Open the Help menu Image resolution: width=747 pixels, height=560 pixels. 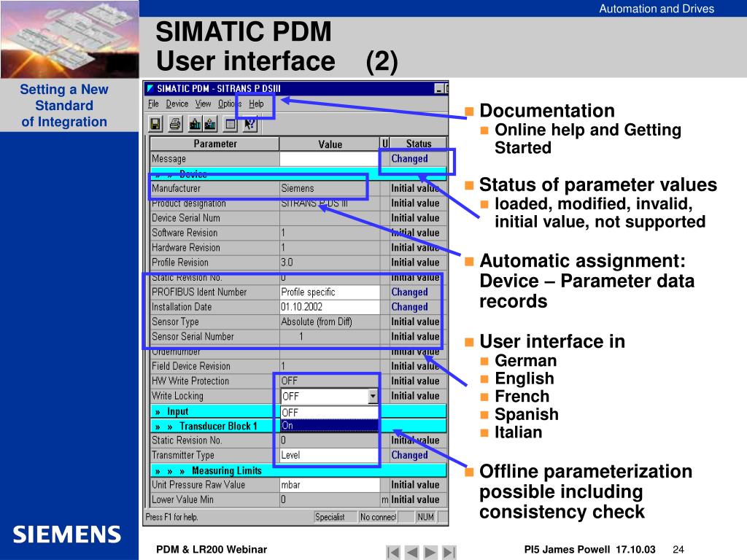(256, 104)
